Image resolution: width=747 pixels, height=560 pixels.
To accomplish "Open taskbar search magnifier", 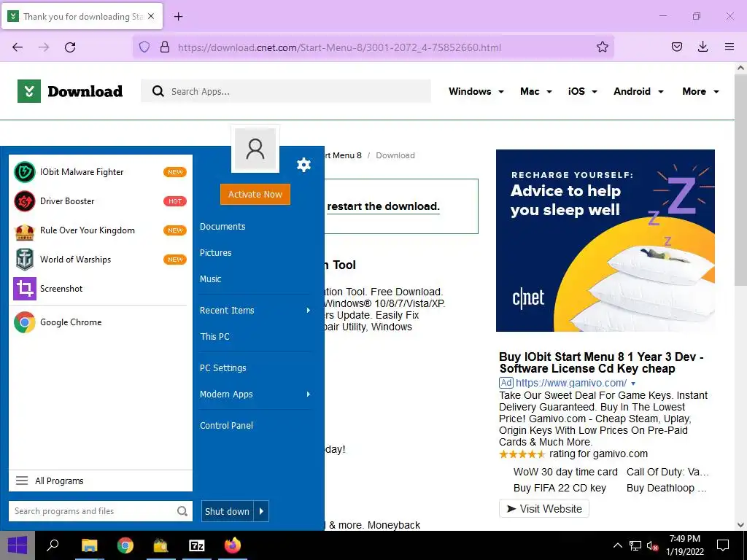I will coord(53,545).
